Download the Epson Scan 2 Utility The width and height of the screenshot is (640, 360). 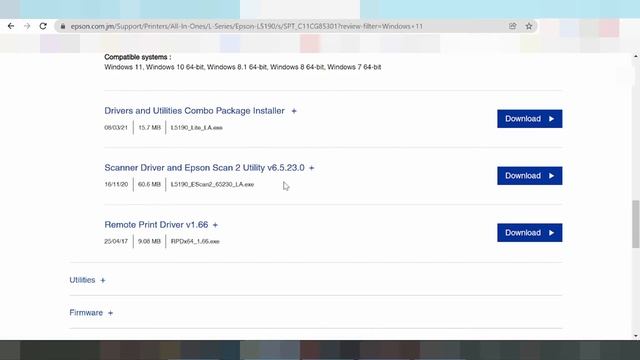pyautogui.click(x=529, y=176)
